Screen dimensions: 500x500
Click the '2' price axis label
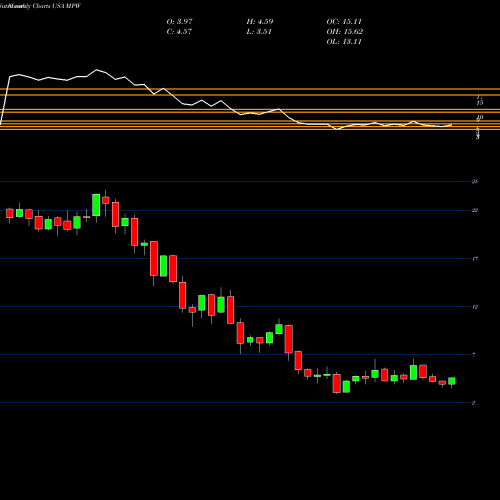[474, 403]
